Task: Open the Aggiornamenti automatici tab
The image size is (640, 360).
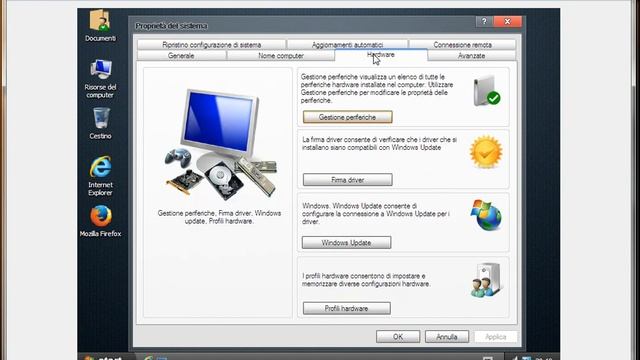Action: pos(347,44)
